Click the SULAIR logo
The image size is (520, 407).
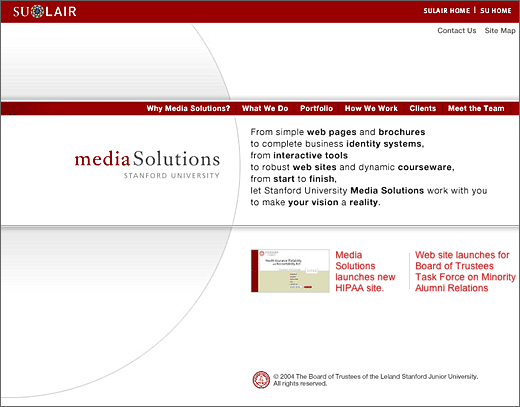(45, 11)
